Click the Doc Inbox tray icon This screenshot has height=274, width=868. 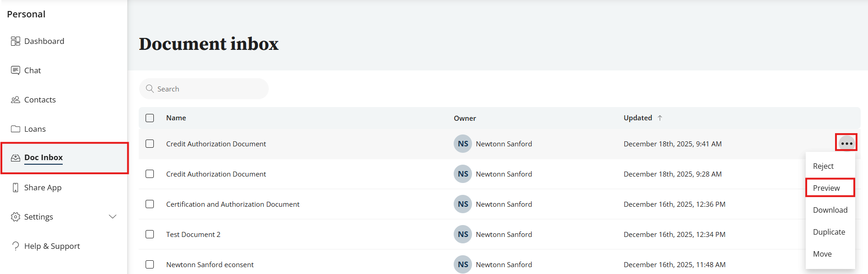(x=16, y=158)
